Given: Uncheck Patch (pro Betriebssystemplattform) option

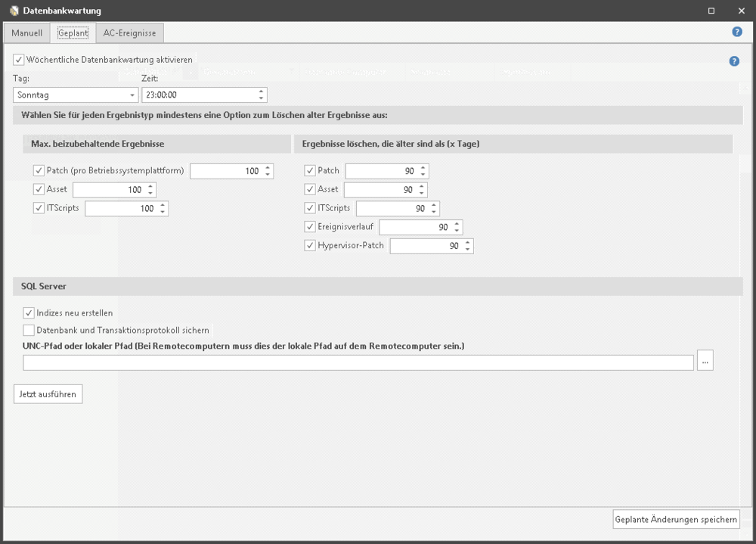Looking at the screenshot, I should 39,171.
